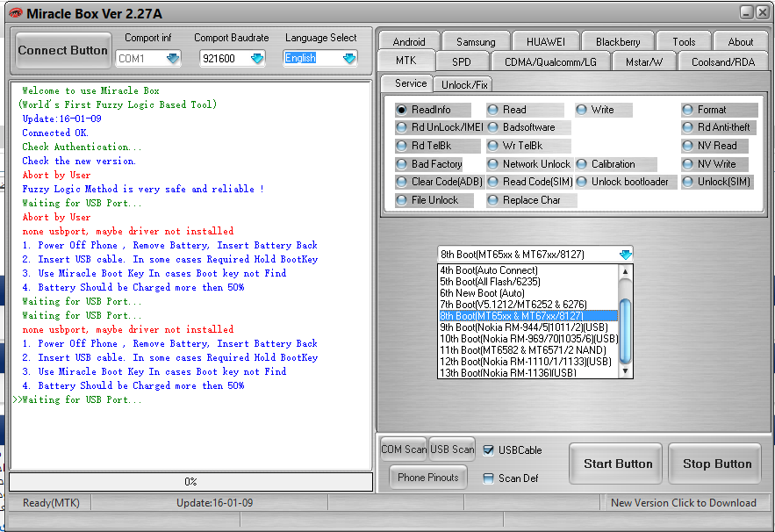
Task: Choose the Wr TelBk option
Action: tap(528, 146)
